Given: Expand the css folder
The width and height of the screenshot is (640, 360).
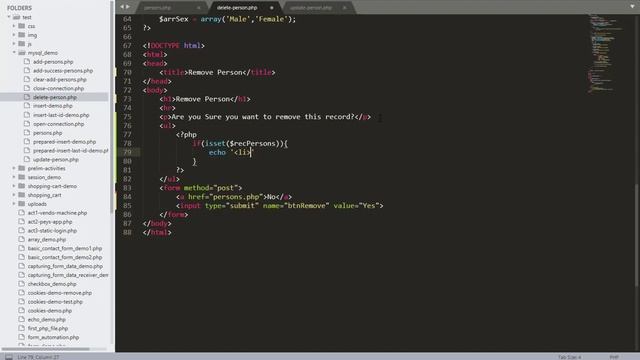Looking at the screenshot, I should (14, 26).
